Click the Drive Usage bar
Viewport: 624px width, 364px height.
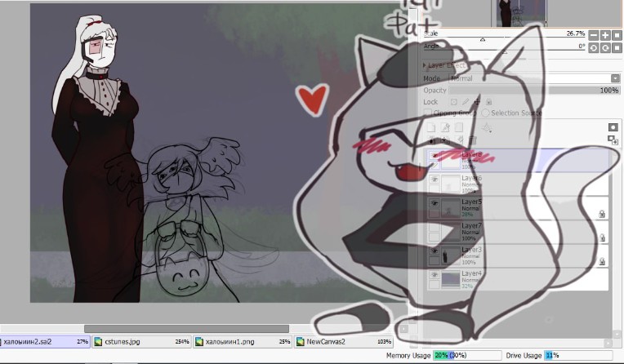578,355
